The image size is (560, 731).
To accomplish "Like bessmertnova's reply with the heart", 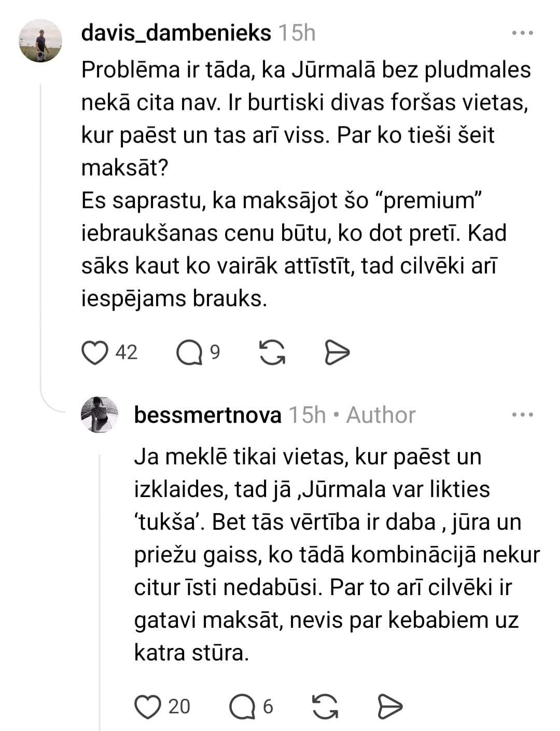I will tap(147, 707).
